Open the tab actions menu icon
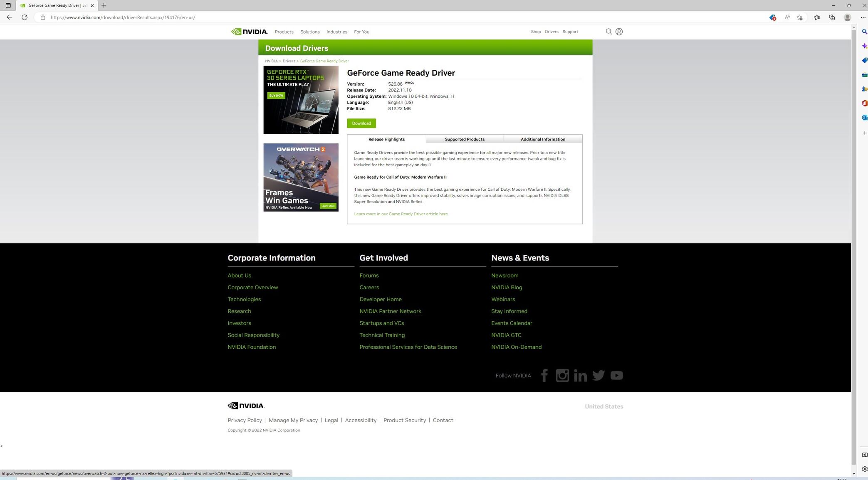Screen dimensions: 868x480 point(8,5)
